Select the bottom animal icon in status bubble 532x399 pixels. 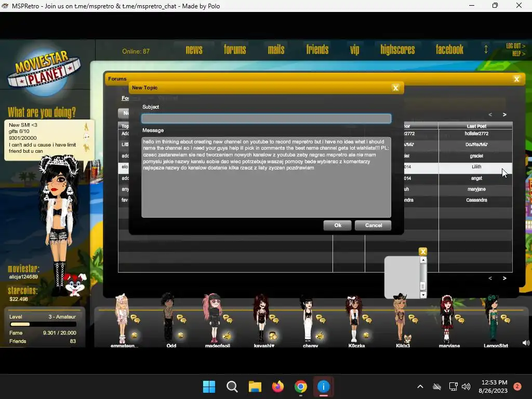(87, 148)
